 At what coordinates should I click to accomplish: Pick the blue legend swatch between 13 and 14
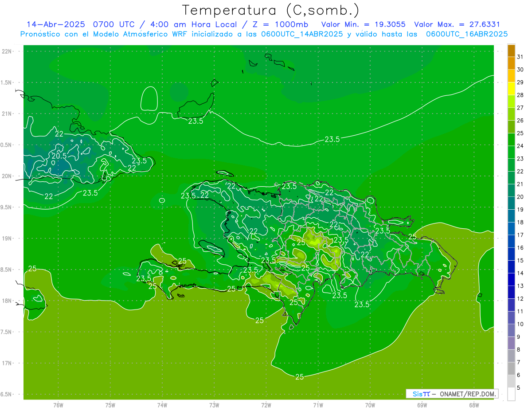(x=511, y=280)
